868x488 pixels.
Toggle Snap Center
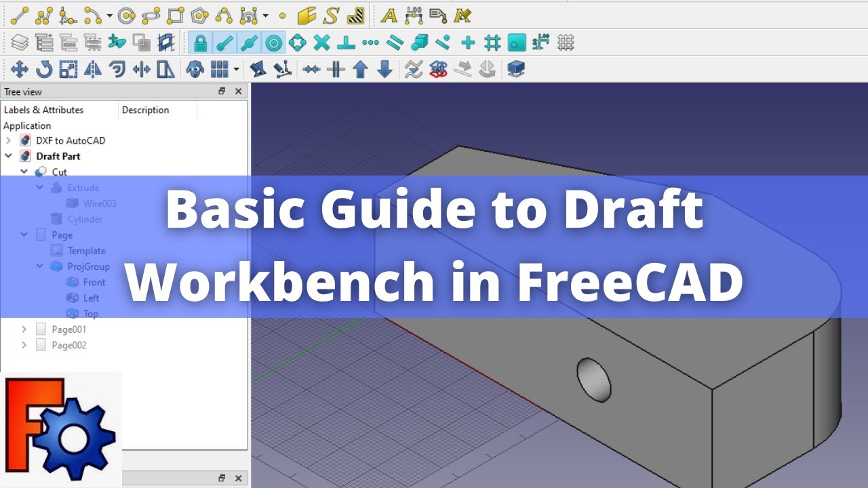273,43
